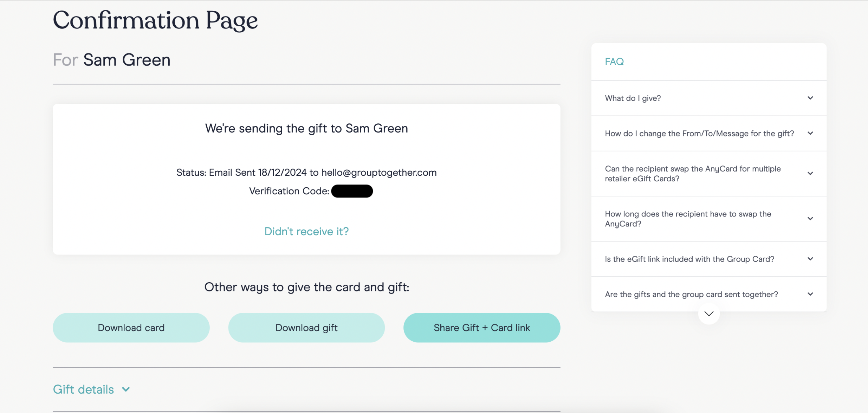
Task: Click the Confirmation Page title
Action: [x=155, y=20]
